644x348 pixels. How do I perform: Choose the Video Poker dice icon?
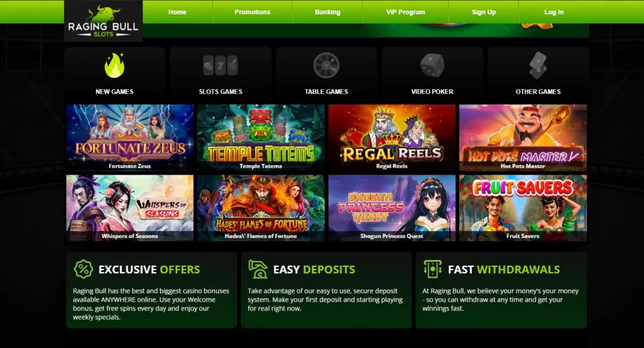[x=432, y=65]
